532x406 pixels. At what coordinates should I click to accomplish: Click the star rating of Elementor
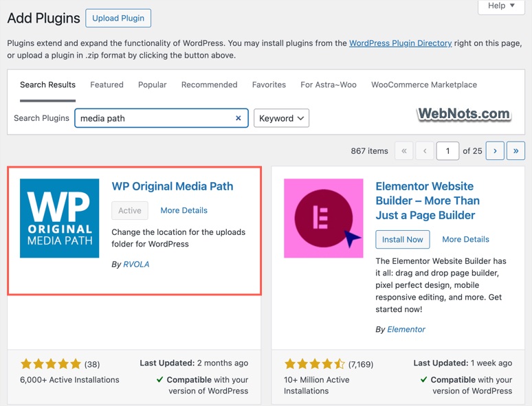tap(315, 364)
